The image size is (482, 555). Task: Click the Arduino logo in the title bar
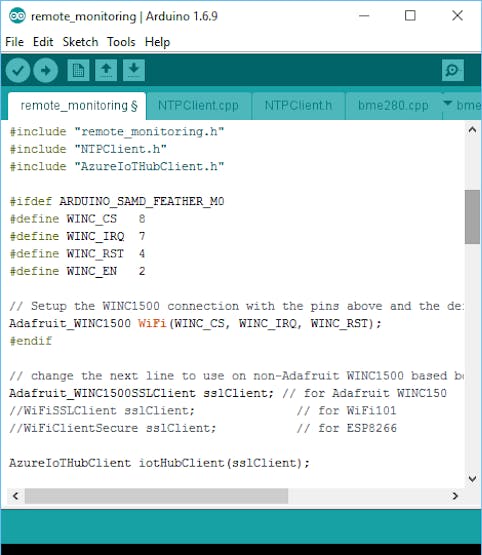pyautogui.click(x=17, y=16)
